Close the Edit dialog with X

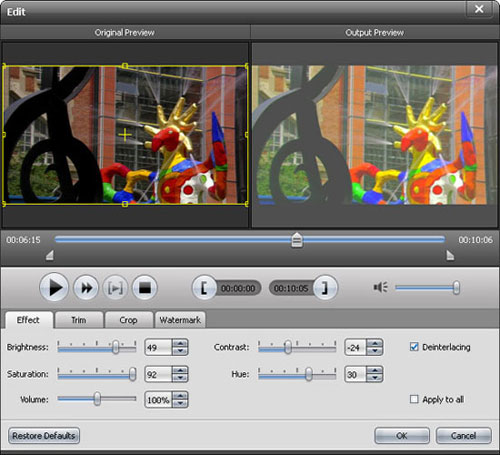click(479, 9)
